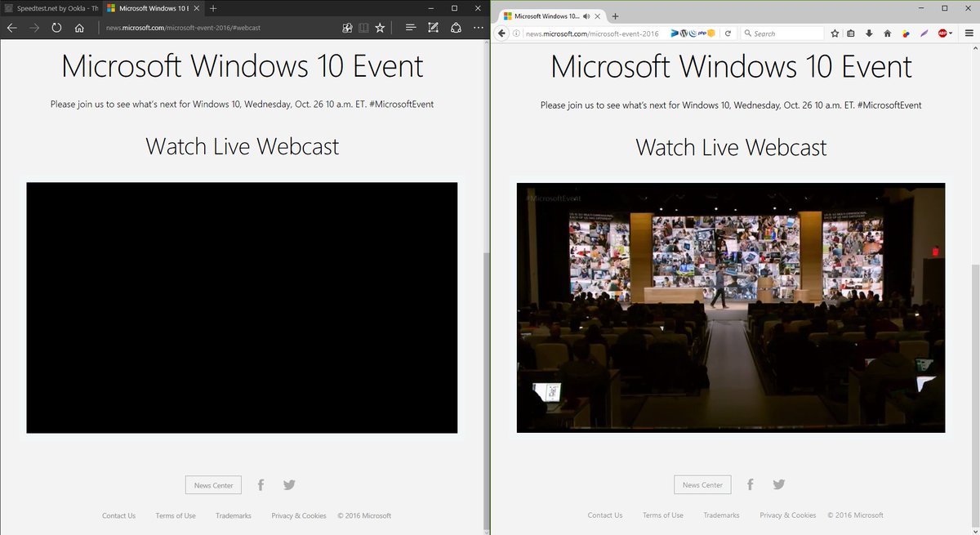Open the Edge Hub three-lines icon
980x535 pixels.
pos(411,28)
